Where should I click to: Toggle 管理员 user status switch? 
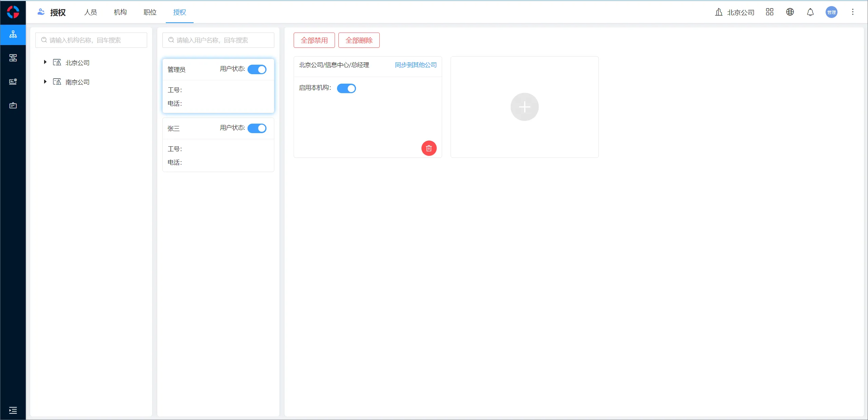click(x=257, y=69)
